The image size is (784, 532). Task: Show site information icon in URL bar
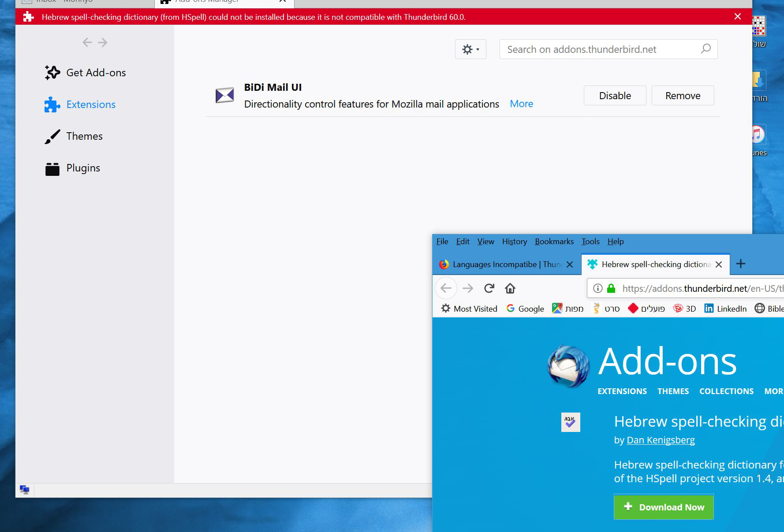click(597, 288)
